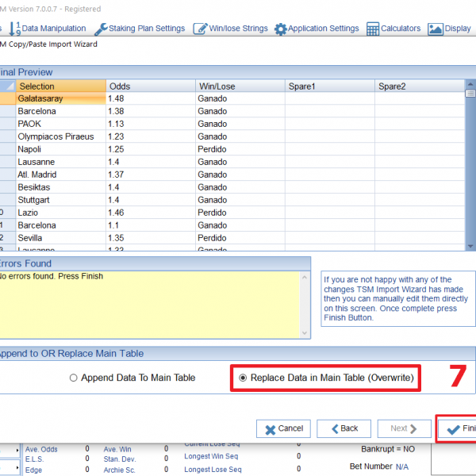Viewport: 476px width, 476px height.
Task: Click odds value 1.13
Action: pos(151,124)
